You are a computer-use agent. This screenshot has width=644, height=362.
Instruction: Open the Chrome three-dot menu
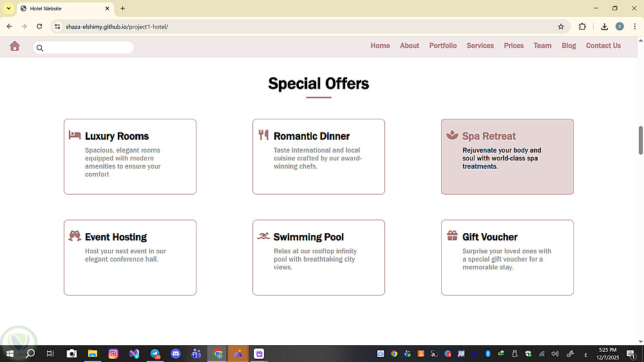click(x=634, y=26)
